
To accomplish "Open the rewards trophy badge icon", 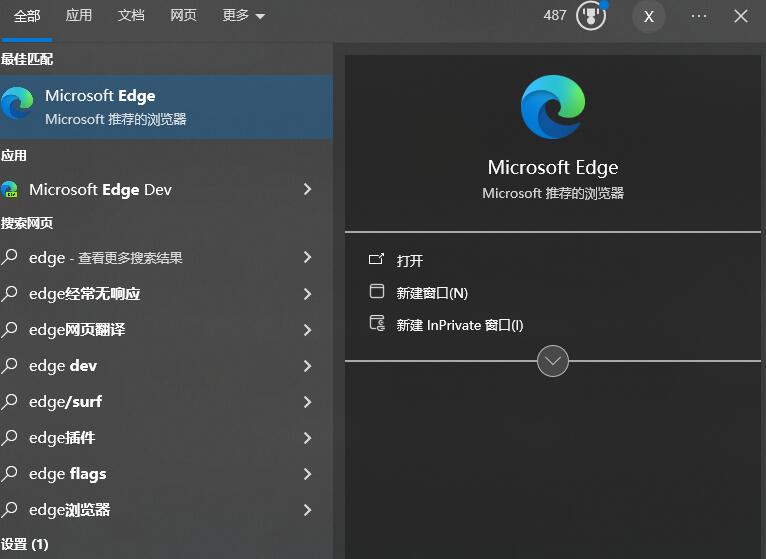I will [591, 16].
